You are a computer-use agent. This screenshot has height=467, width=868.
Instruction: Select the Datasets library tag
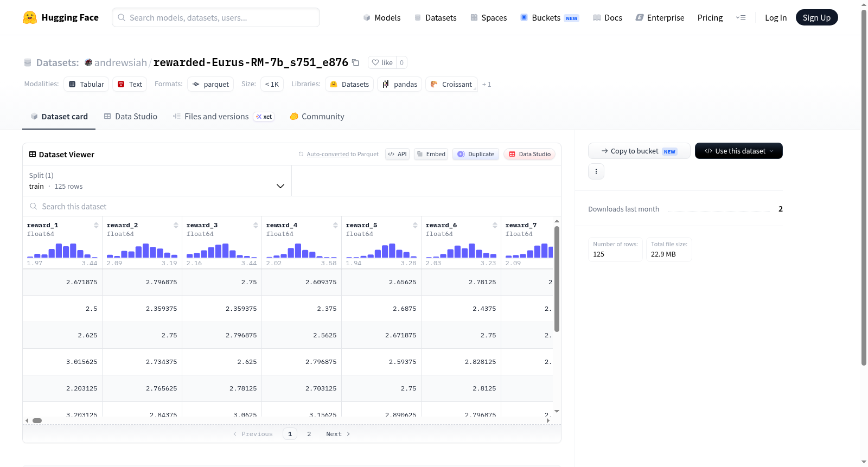click(x=349, y=84)
